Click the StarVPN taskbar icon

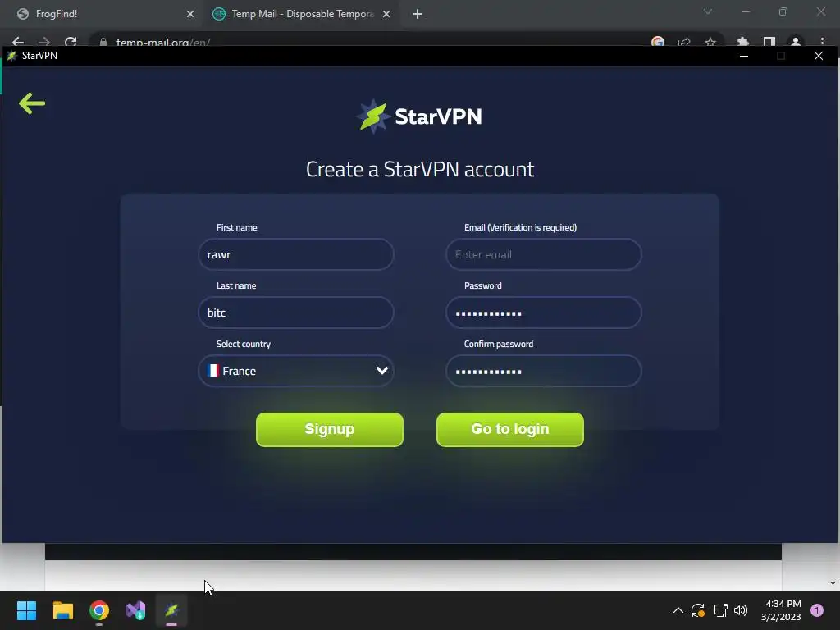171,610
